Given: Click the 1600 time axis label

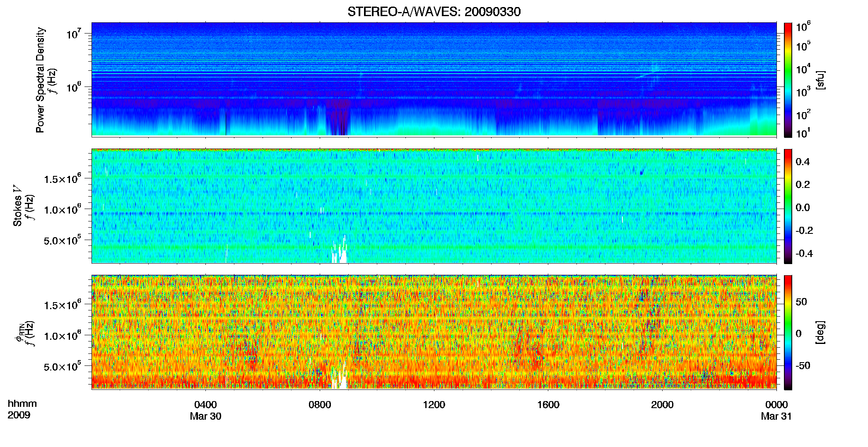Looking at the screenshot, I should (548, 404).
